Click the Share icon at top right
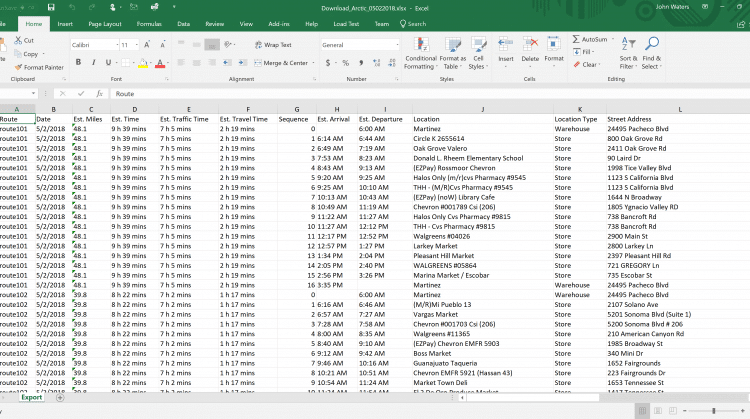This screenshot has width=750, height=419. pyautogui.click(x=740, y=24)
